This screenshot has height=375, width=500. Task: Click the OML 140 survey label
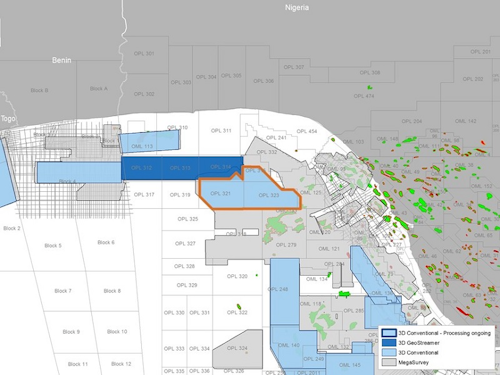[x=289, y=345]
